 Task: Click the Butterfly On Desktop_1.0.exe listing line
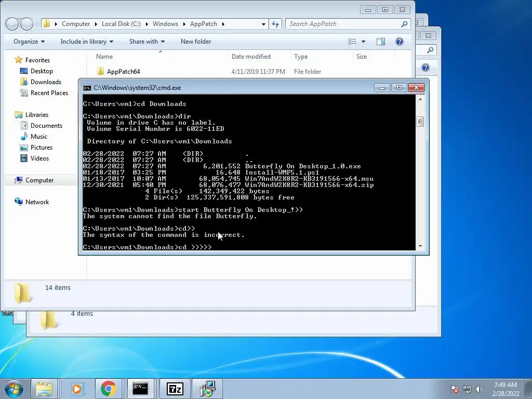tap(222, 166)
